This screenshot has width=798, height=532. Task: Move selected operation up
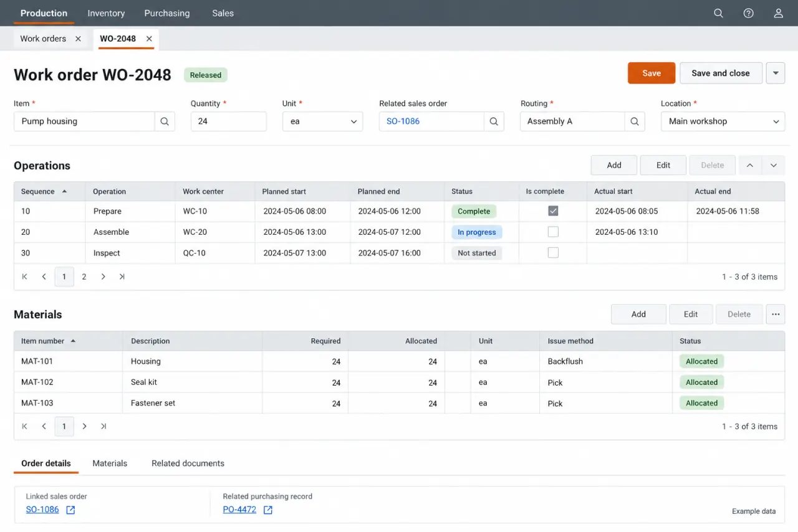750,165
